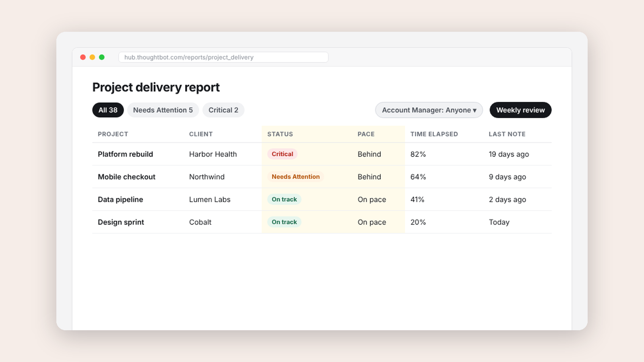644x362 pixels.
Task: Click the LAST NOTE column header
Action: click(x=507, y=134)
